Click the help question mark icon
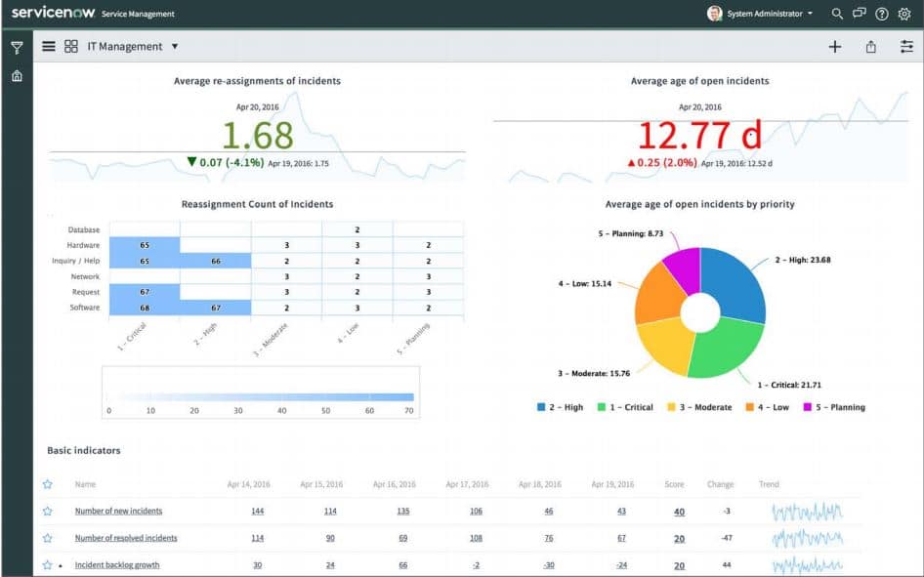 882,14
